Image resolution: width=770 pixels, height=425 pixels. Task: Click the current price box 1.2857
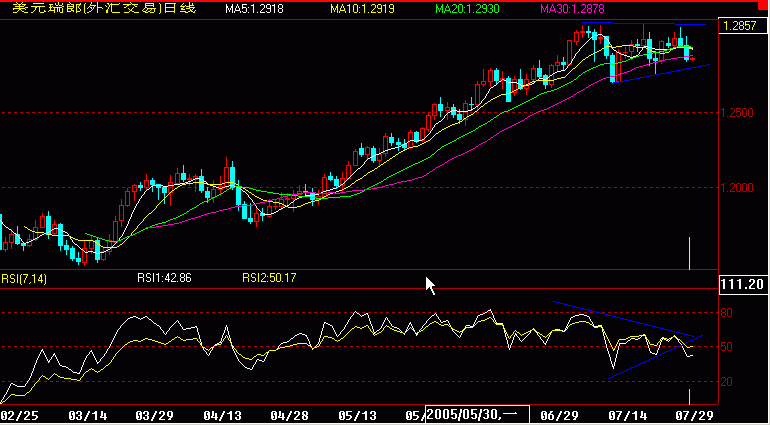tap(741, 26)
